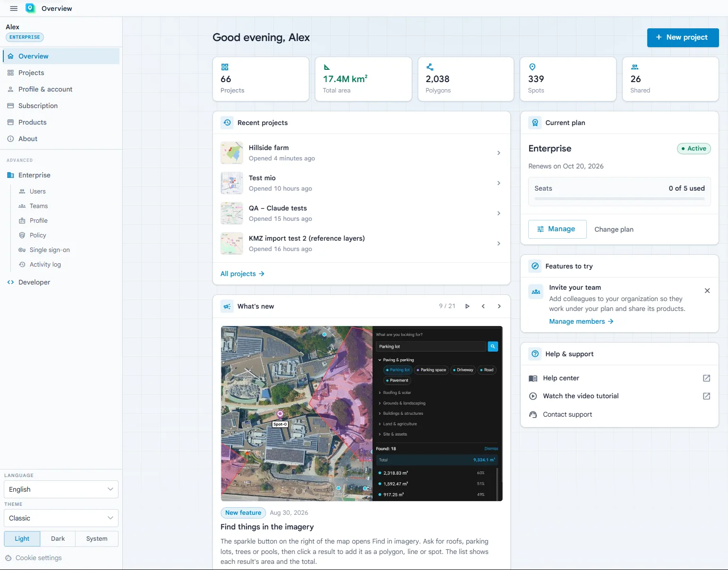
Task: Click the Cookie settings icon
Action: [8, 558]
